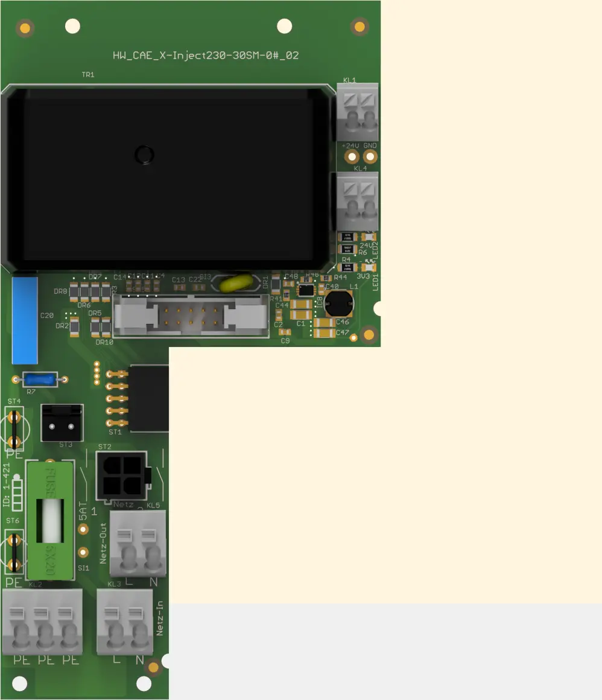Click the ST1 black pin header connector

[x=148, y=398]
